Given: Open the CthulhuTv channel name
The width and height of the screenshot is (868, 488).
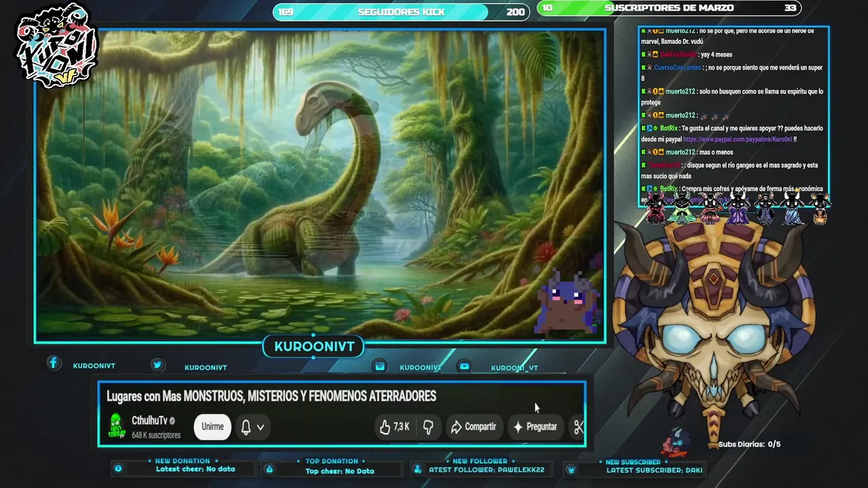Looking at the screenshot, I should 149,420.
